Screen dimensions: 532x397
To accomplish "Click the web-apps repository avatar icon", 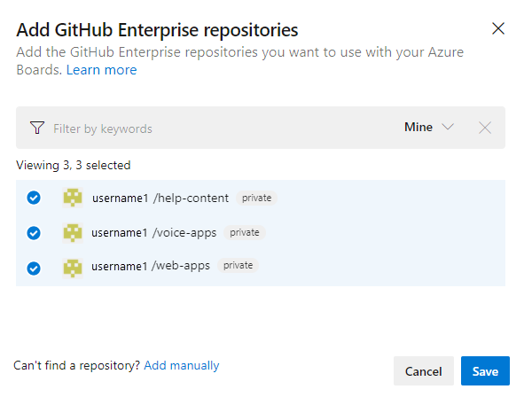I will click(73, 266).
